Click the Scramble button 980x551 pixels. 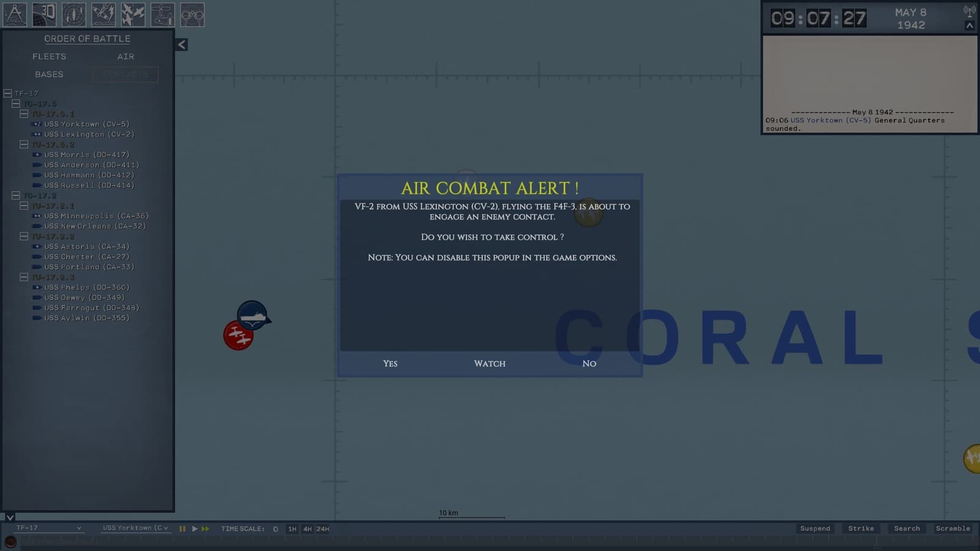(953, 528)
